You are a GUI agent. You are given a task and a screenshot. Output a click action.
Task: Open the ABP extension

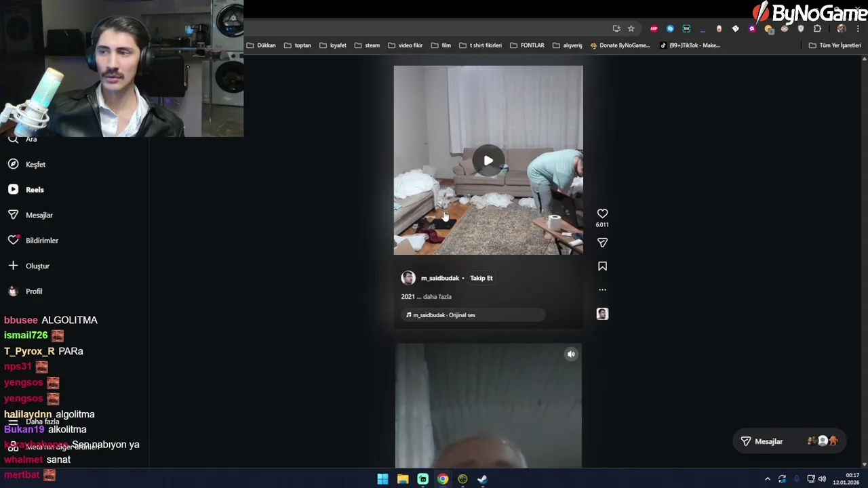(x=654, y=28)
